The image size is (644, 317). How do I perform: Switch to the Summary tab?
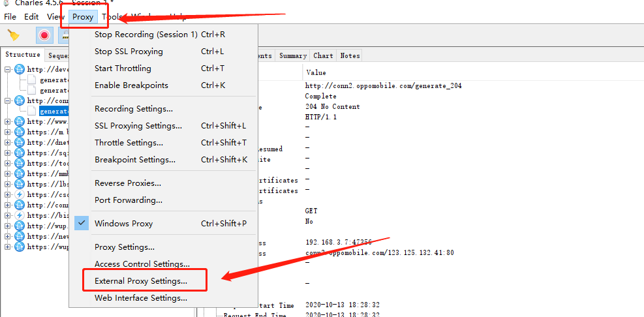tap(293, 56)
